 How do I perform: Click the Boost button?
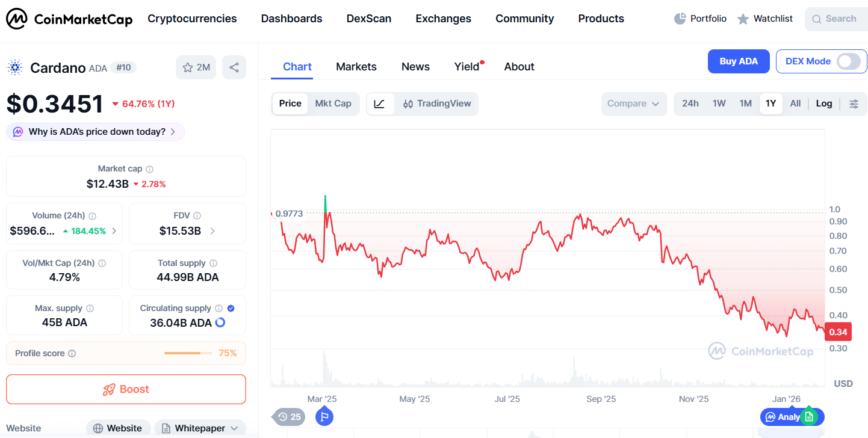tap(126, 389)
